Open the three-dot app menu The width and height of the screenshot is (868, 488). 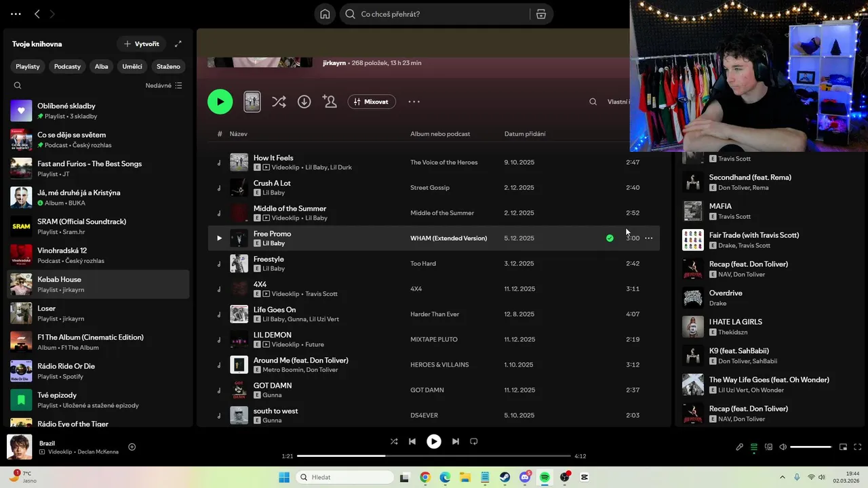coord(16,14)
